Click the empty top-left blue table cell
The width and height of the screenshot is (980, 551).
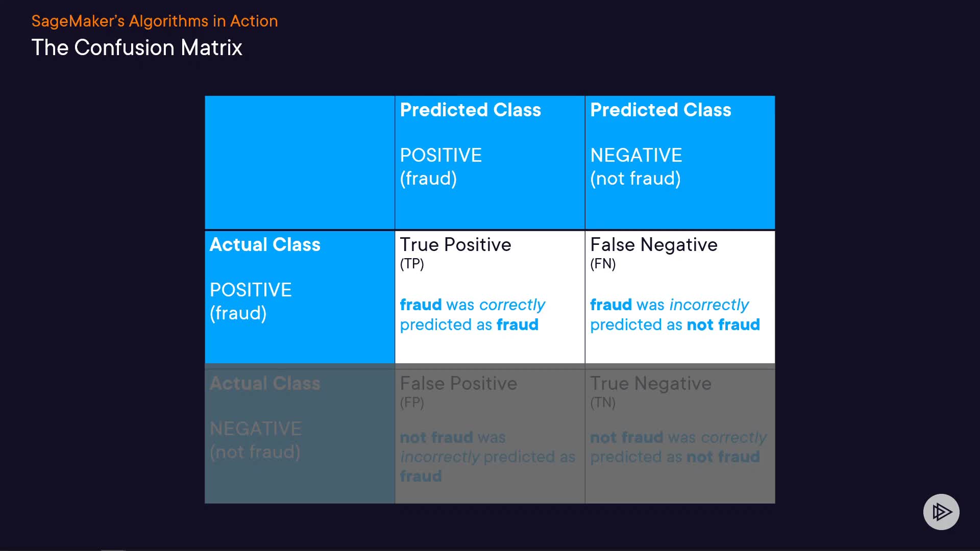pos(300,162)
